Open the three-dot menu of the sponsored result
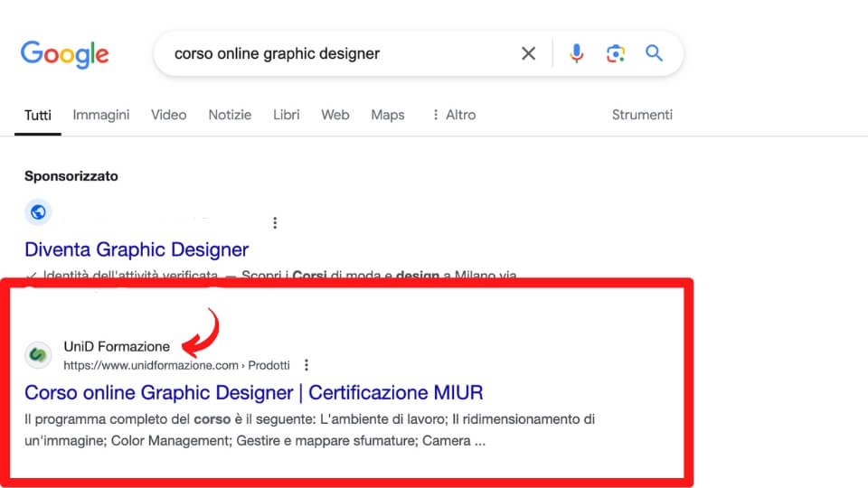The height and width of the screenshot is (488, 868). tap(275, 223)
